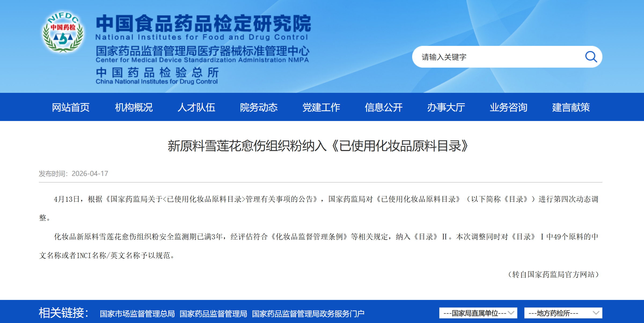This screenshot has width=644, height=323.
Task: Open 办事大厅 menu item
Action: pos(446,107)
